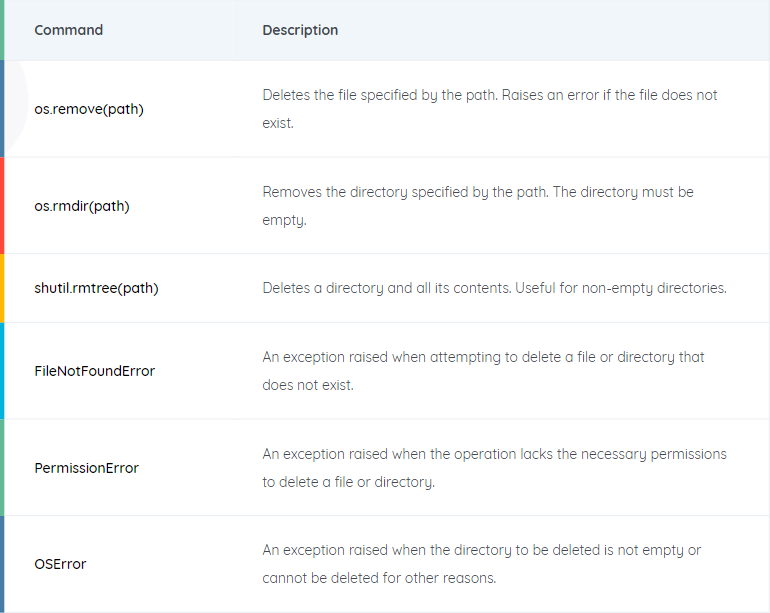
Task: Click the Command column header
Action: click(x=68, y=30)
